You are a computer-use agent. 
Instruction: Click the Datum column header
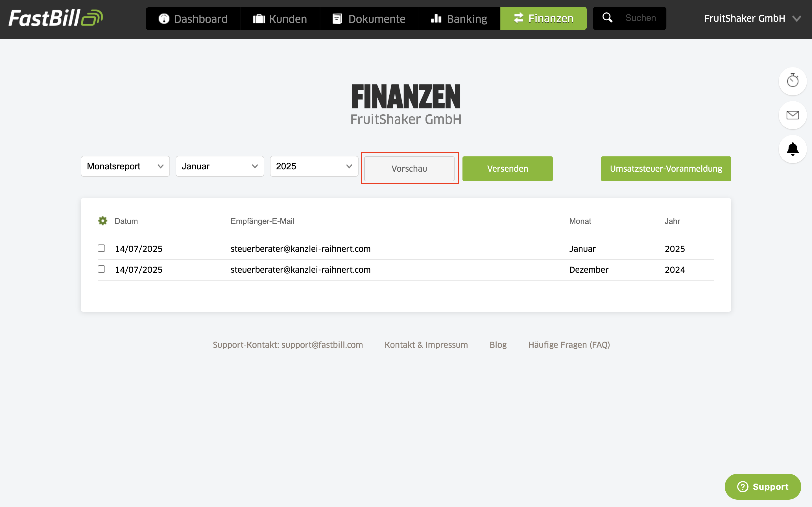pos(126,221)
